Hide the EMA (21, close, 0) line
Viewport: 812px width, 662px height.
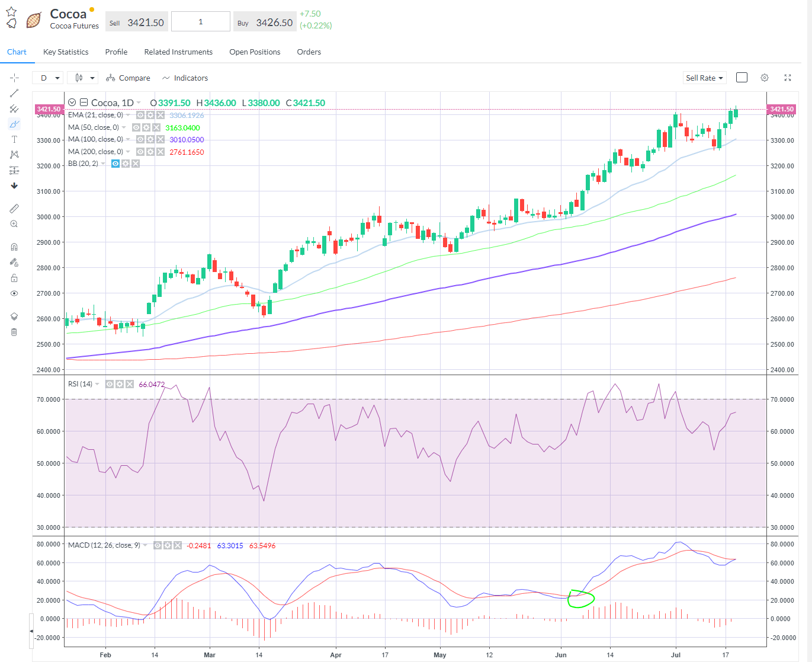coord(141,115)
